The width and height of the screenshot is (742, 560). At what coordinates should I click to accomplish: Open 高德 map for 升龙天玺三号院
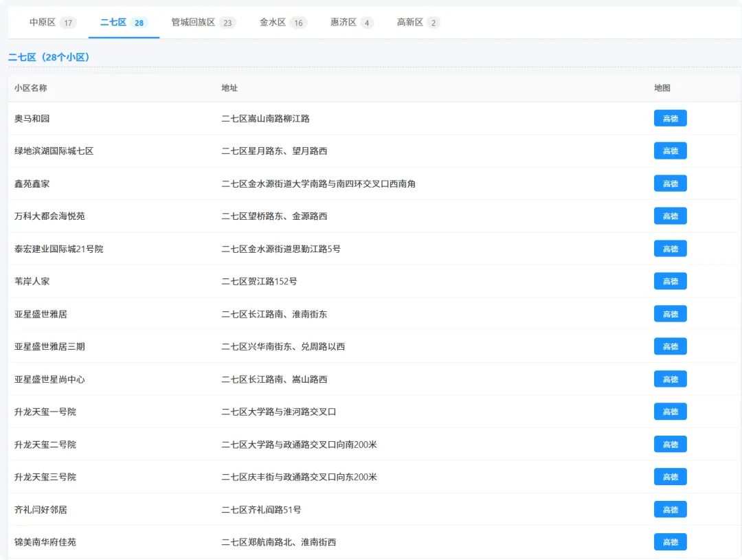670,477
